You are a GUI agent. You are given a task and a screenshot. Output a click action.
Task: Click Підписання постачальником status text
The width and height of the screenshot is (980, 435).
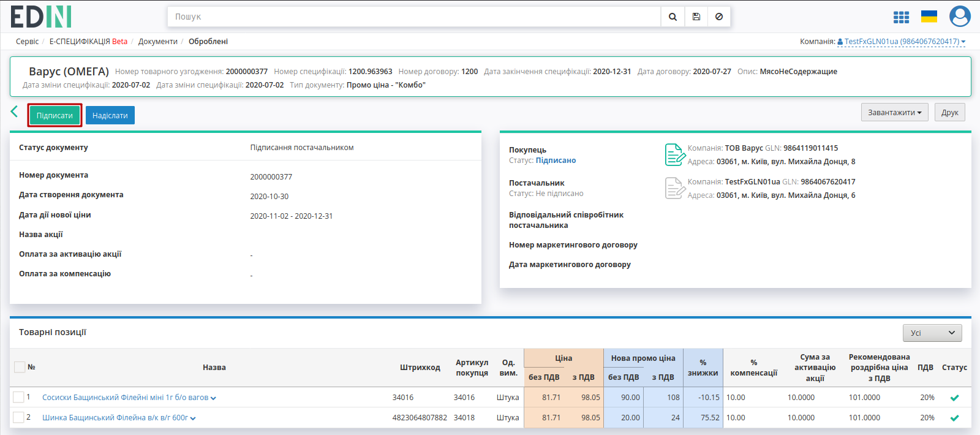(x=302, y=148)
